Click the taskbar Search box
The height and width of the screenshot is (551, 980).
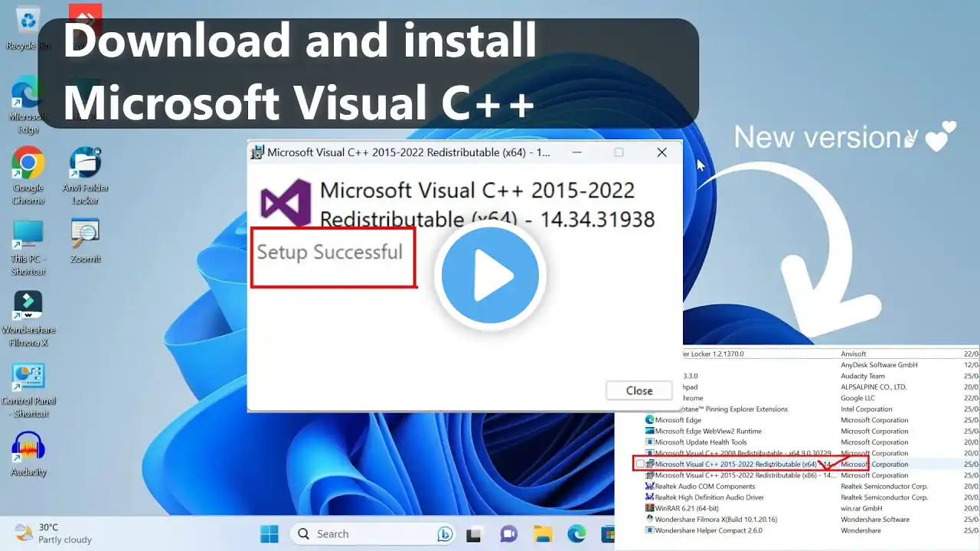coord(373,533)
